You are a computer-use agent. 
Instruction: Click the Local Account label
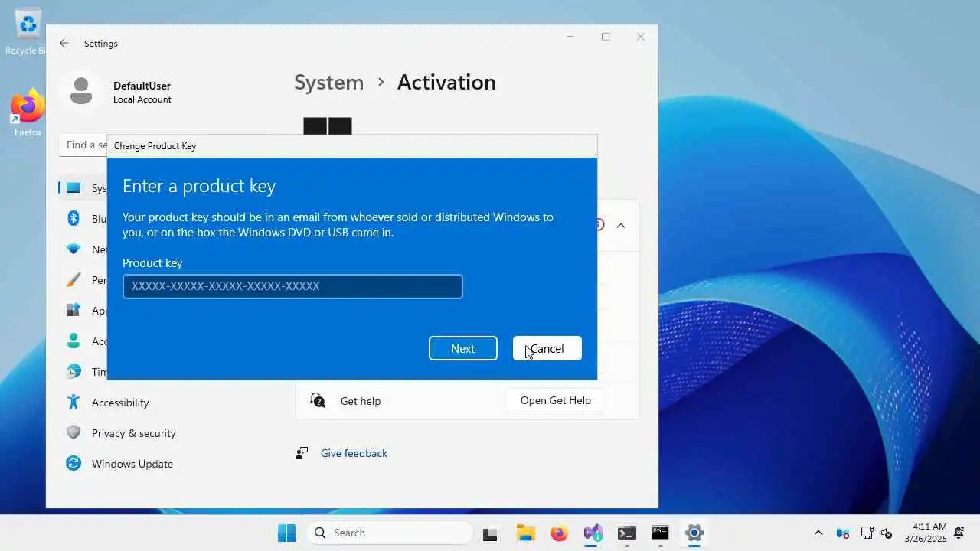(142, 99)
